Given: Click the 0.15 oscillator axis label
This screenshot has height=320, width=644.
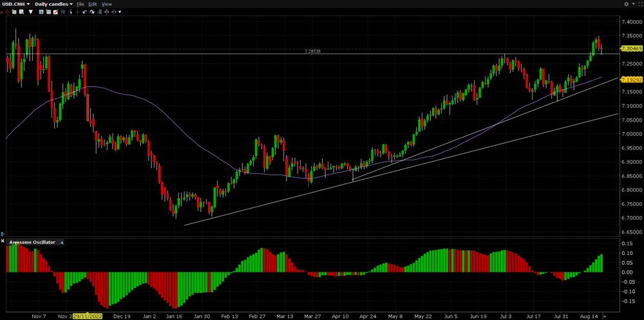Looking at the screenshot, I should pyautogui.click(x=626, y=243).
